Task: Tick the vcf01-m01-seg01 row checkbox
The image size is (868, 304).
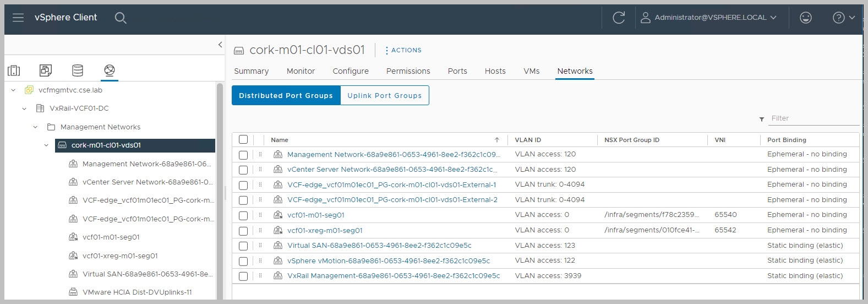Action: click(x=243, y=216)
